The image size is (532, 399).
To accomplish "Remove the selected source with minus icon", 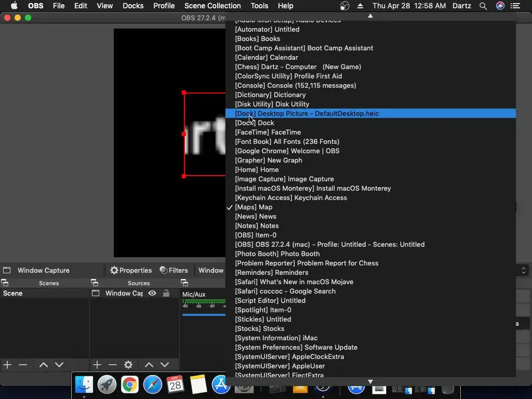I will 112,365.
